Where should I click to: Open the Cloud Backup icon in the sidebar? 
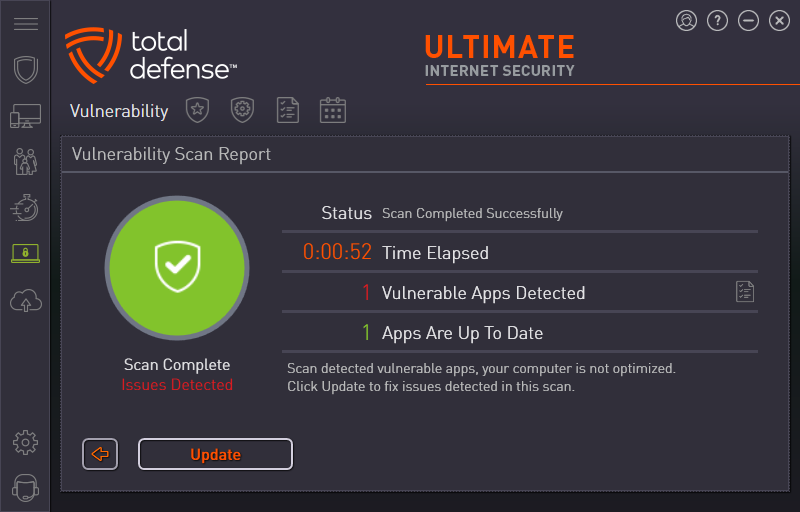tap(26, 300)
